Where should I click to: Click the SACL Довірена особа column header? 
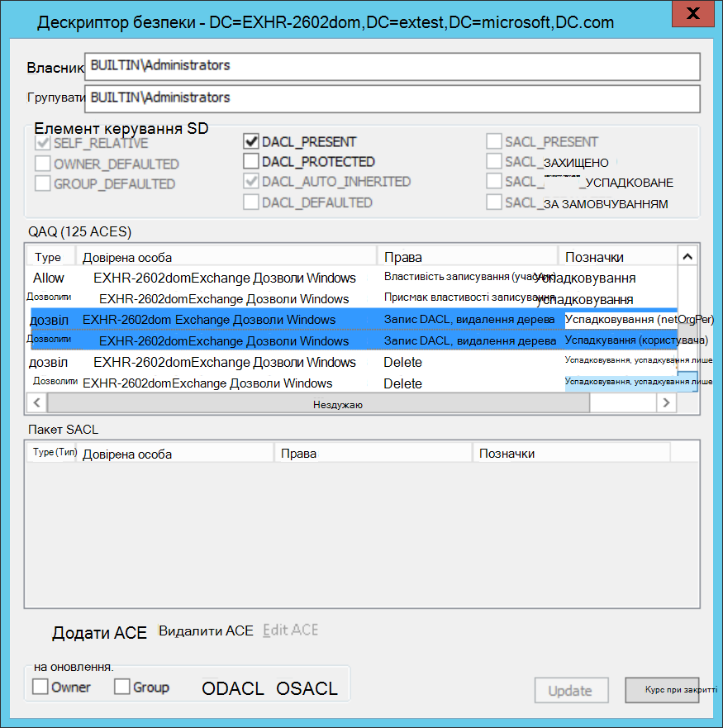[177, 453]
